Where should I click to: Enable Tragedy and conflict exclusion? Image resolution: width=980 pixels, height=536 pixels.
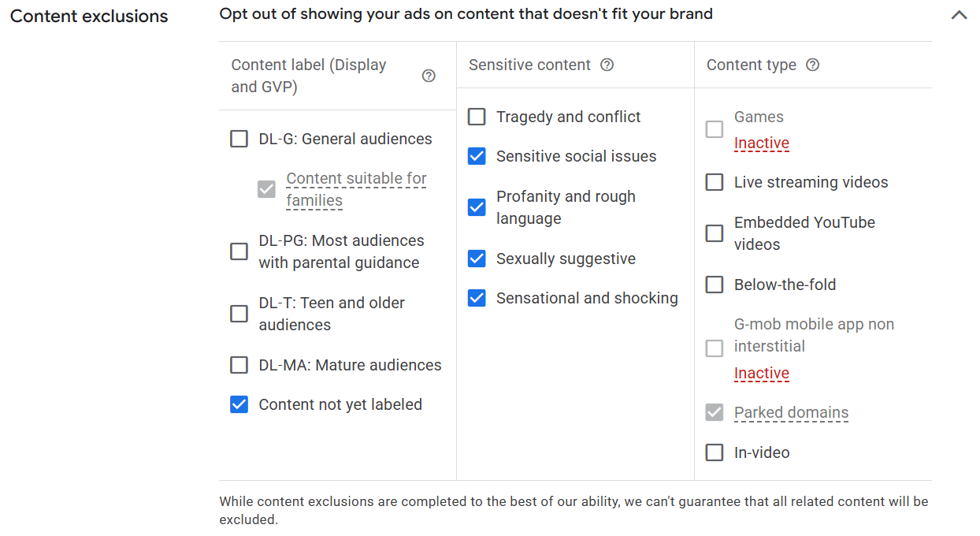tap(477, 117)
